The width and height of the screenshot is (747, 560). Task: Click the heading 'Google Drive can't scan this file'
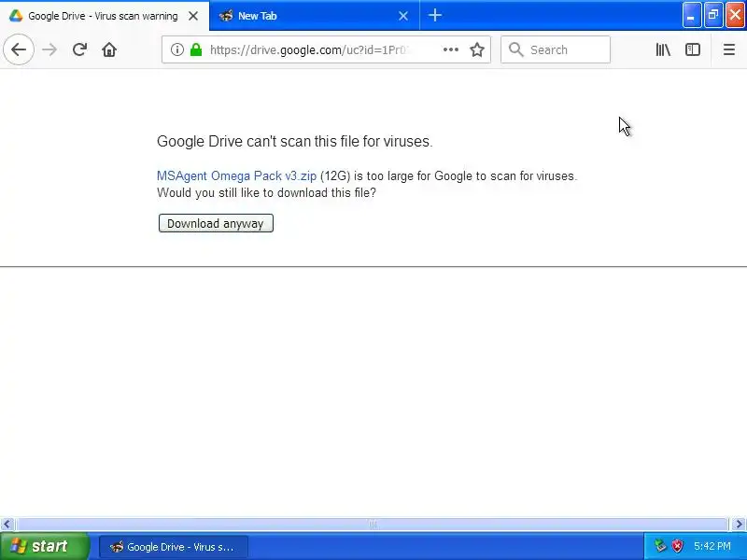pyautogui.click(x=294, y=142)
